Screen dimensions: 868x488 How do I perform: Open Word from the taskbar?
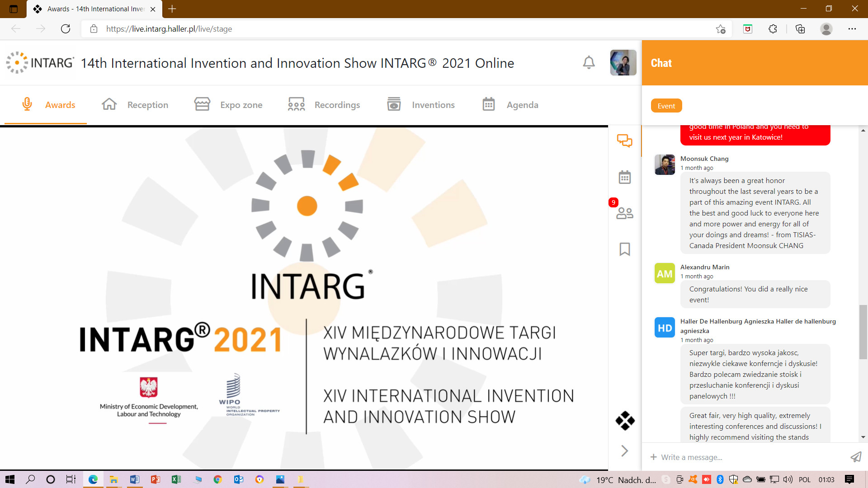tap(134, 479)
